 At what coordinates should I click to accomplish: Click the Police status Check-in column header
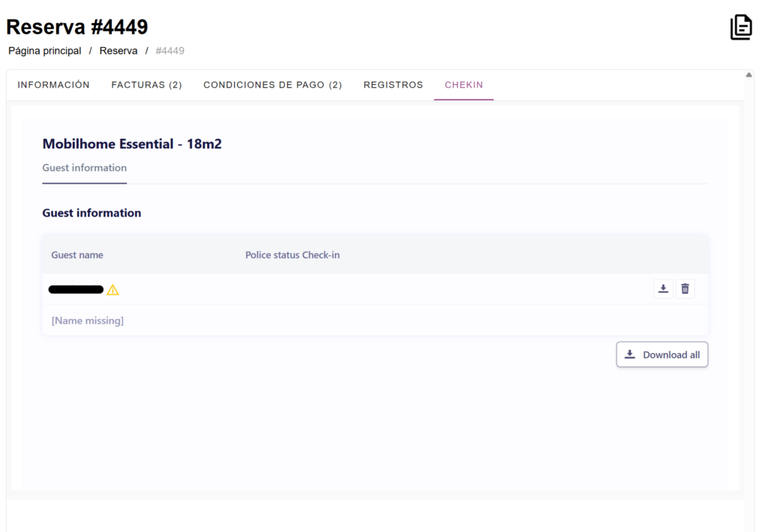(x=292, y=255)
